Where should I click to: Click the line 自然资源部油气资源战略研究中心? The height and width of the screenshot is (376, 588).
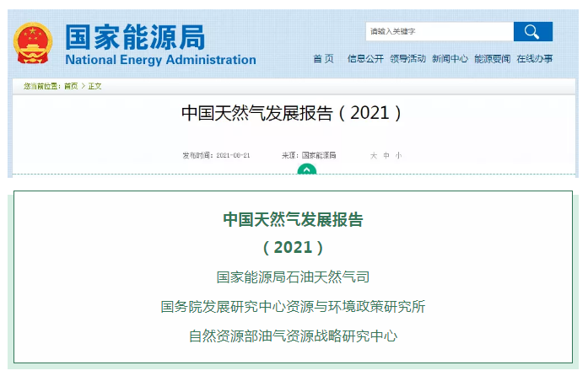(293, 336)
